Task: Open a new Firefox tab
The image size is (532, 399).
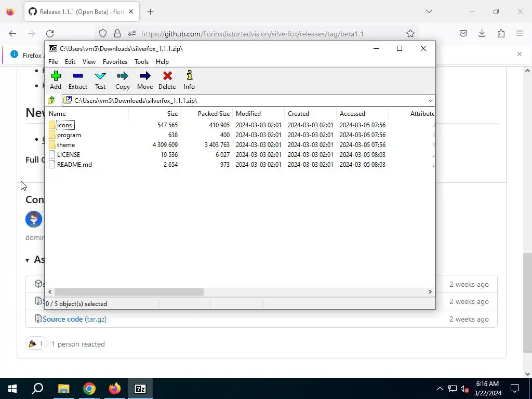Action: (150, 12)
